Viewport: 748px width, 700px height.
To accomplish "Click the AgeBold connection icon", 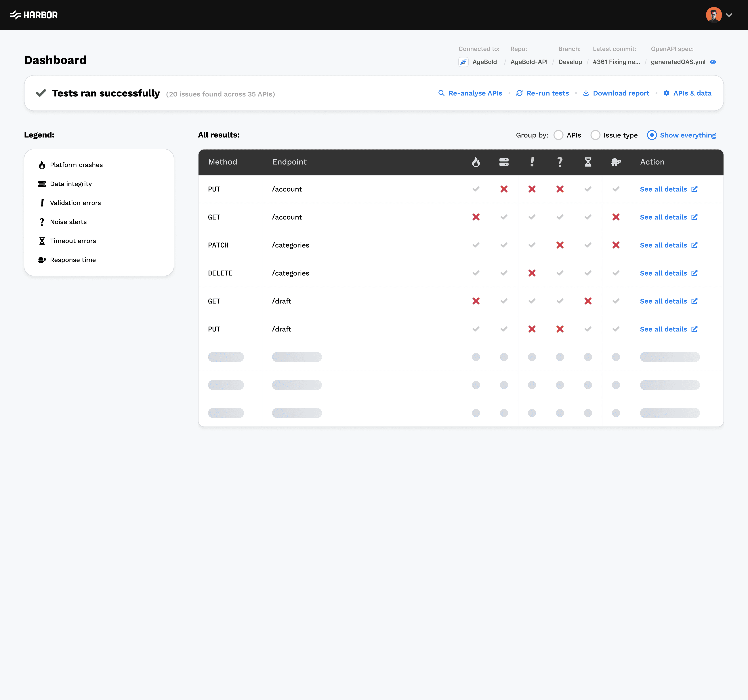I will coord(463,62).
